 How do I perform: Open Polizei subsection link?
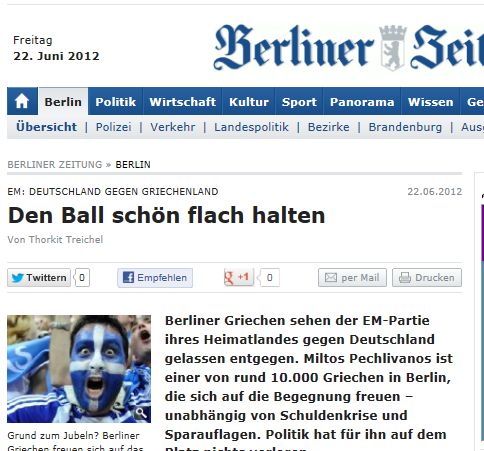pos(114,127)
